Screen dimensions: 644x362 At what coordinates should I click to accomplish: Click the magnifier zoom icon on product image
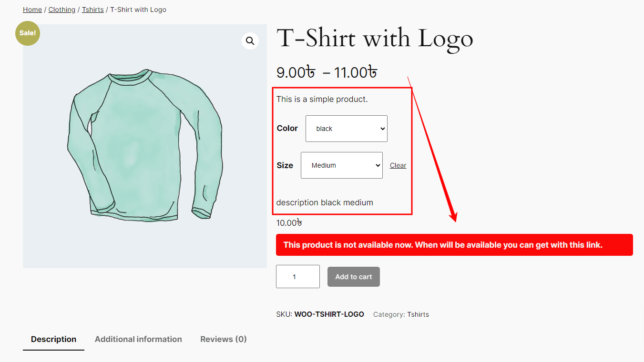pyautogui.click(x=250, y=41)
